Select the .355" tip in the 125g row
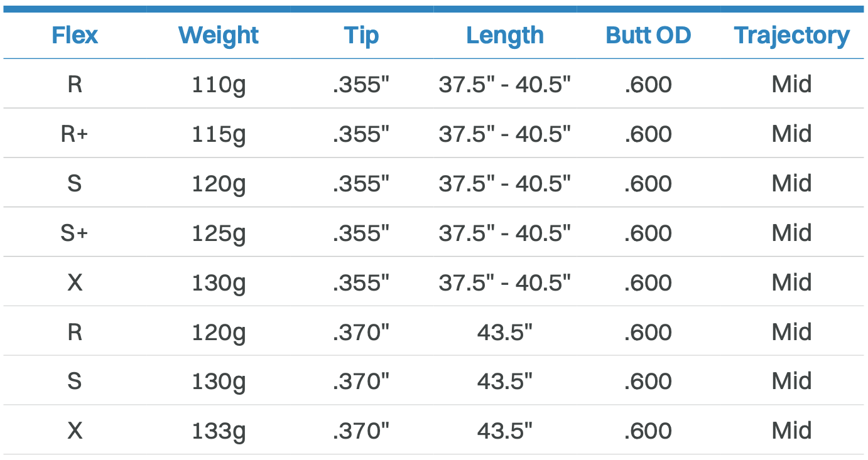 click(x=361, y=233)
